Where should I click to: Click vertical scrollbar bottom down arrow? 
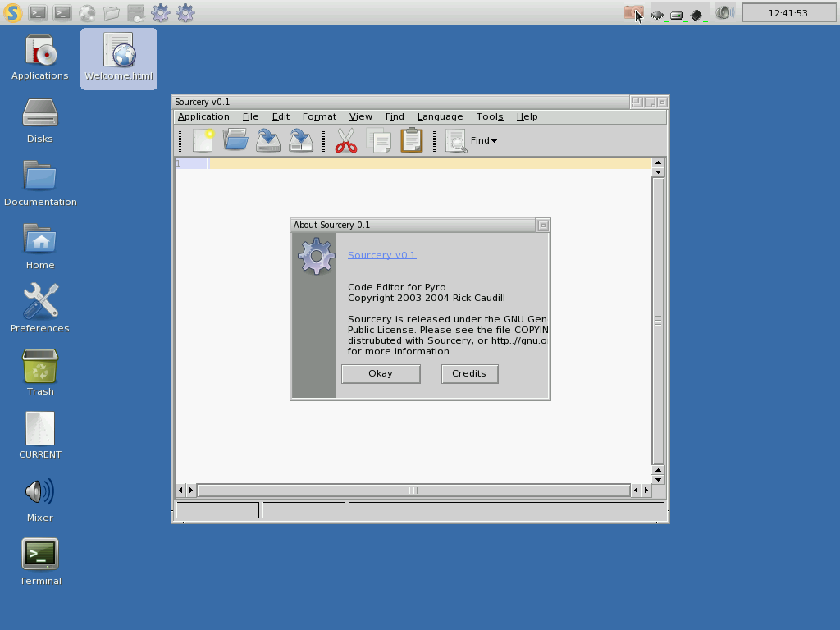point(658,479)
